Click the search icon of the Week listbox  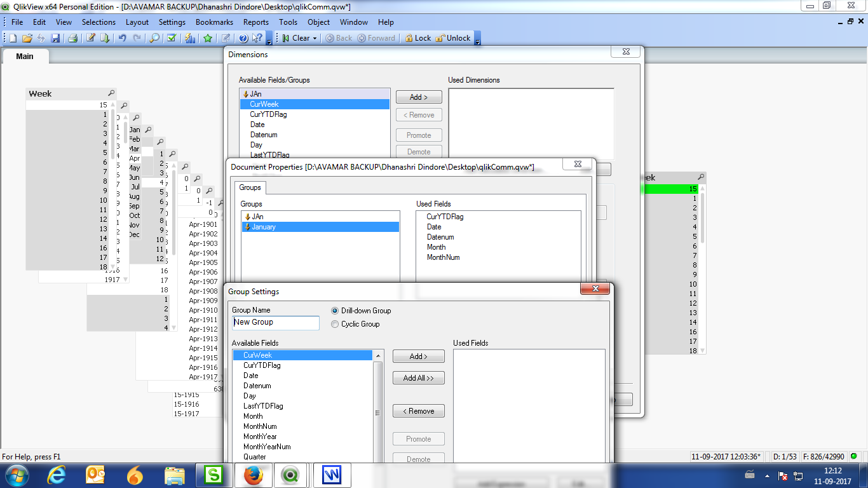(112, 93)
